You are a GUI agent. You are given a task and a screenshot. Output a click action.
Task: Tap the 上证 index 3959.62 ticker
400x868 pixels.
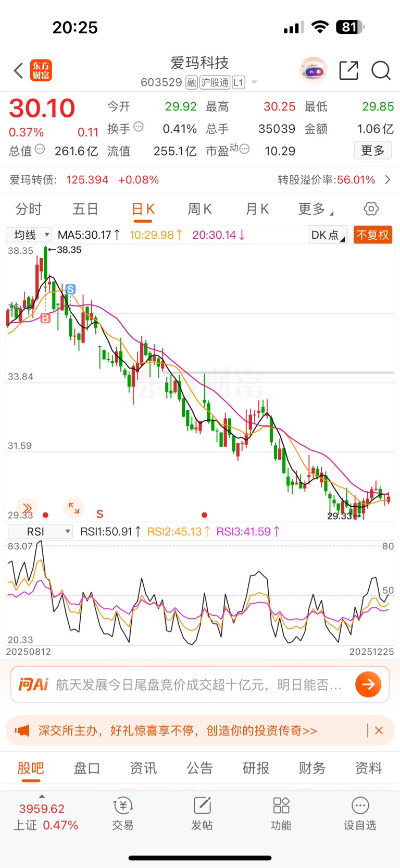coord(42,809)
